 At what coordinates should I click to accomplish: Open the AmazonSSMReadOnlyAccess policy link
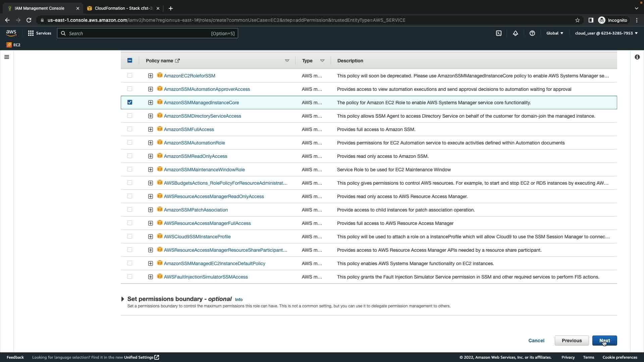[x=195, y=156]
